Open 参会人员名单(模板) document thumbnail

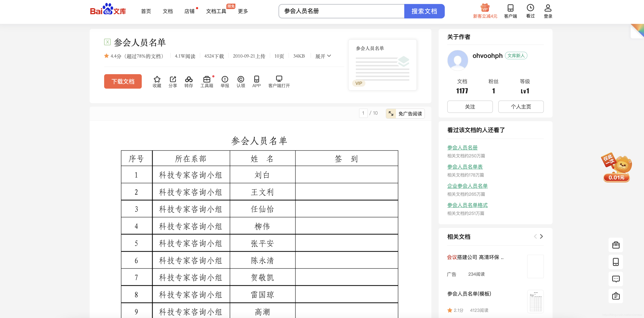[536, 302]
